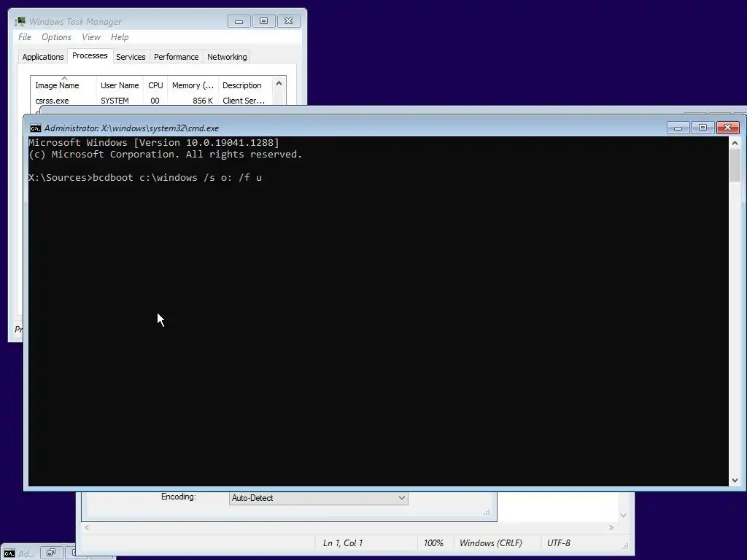Click the Windows (CRLF) status entry
The image size is (747, 560).
click(x=491, y=542)
